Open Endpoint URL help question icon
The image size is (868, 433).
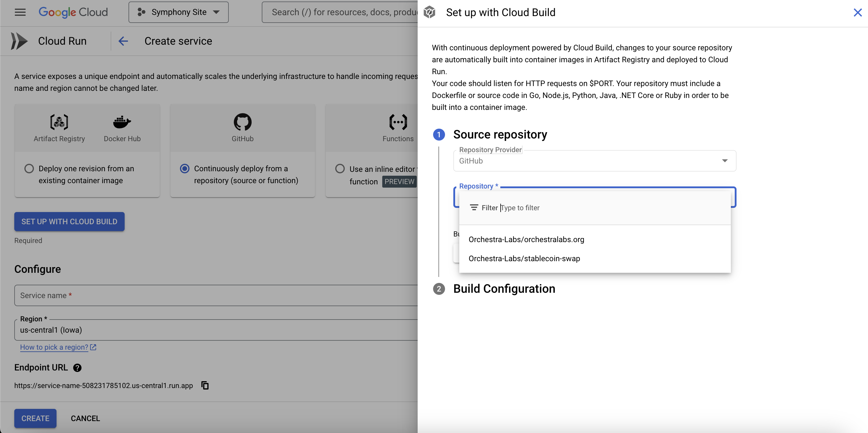[x=77, y=367]
